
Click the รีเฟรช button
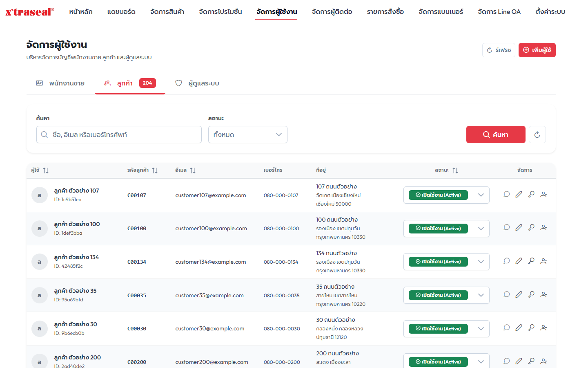pyautogui.click(x=499, y=50)
